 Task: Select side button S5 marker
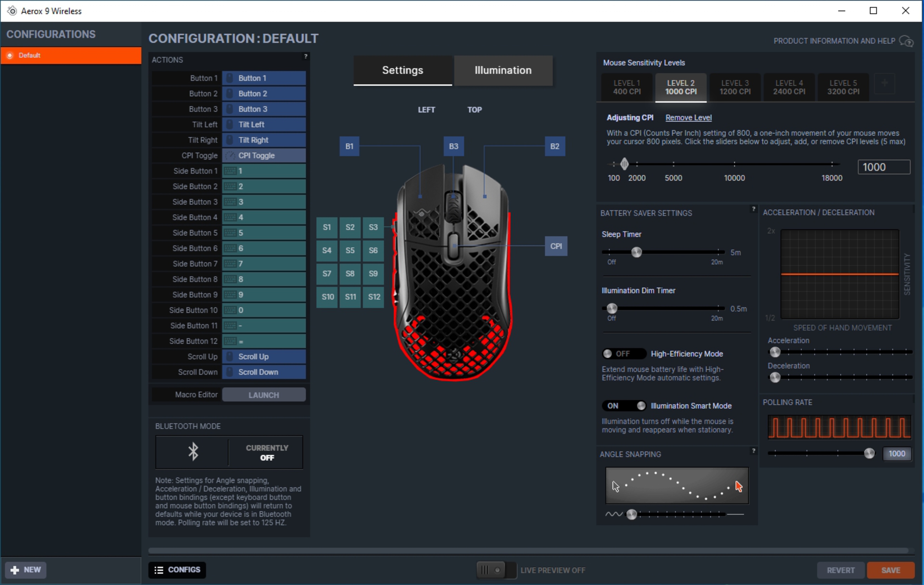tap(350, 250)
